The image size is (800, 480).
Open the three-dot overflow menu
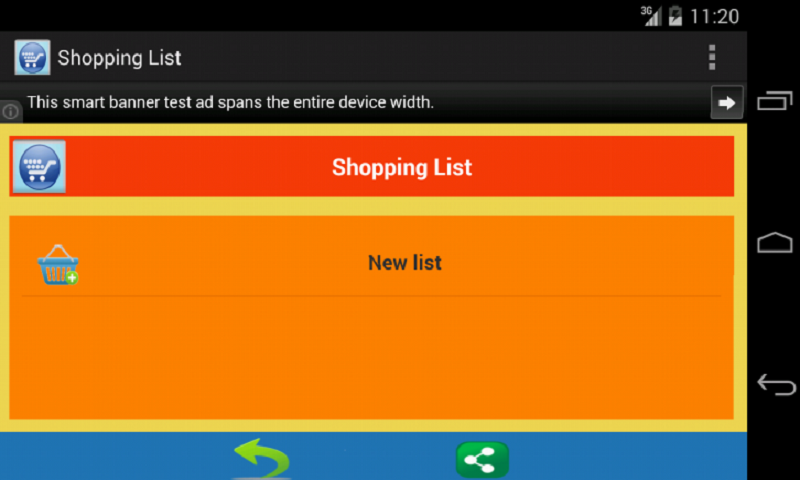coord(712,57)
